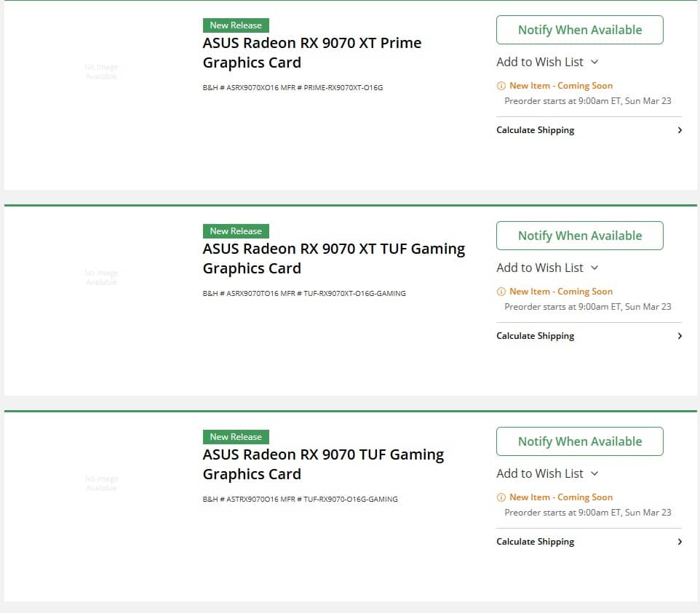Open Calculate Shipping for RX 9070 XT TUF Gaming
700x613 pixels.
(x=589, y=336)
